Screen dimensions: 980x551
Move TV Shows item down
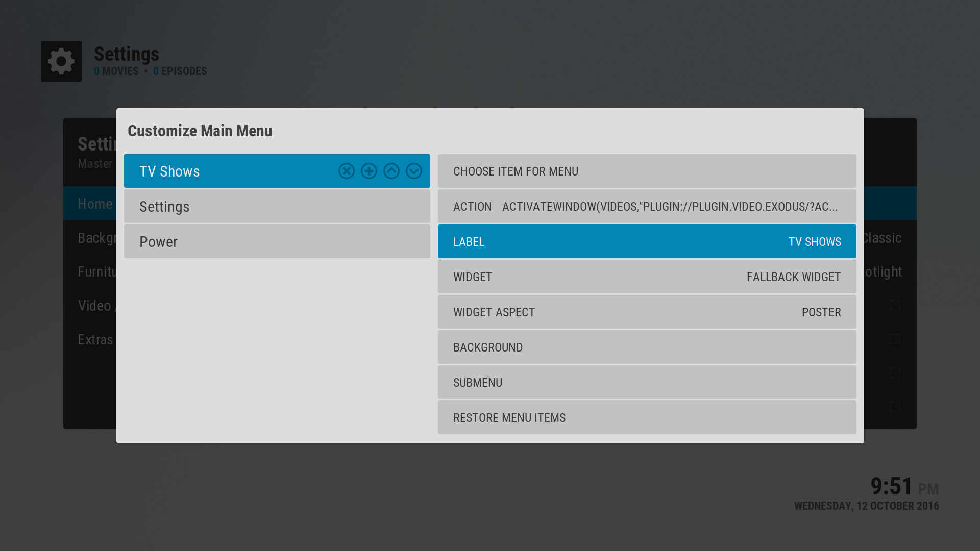[414, 171]
